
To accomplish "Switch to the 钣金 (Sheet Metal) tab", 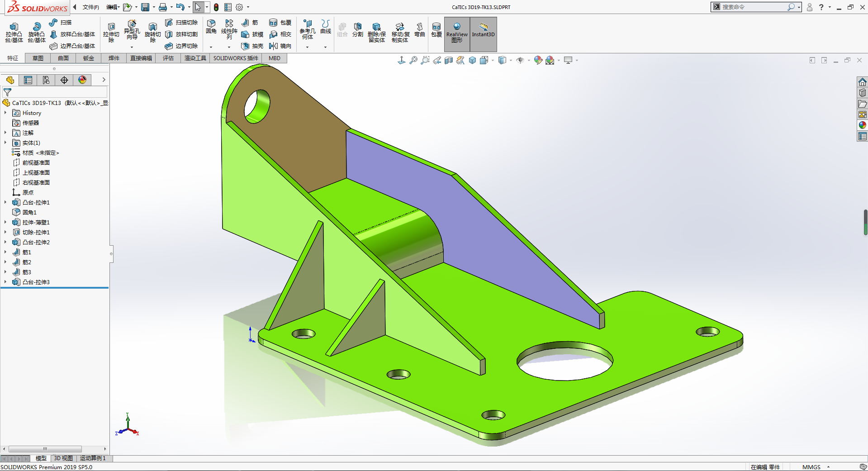I will pyautogui.click(x=89, y=58).
